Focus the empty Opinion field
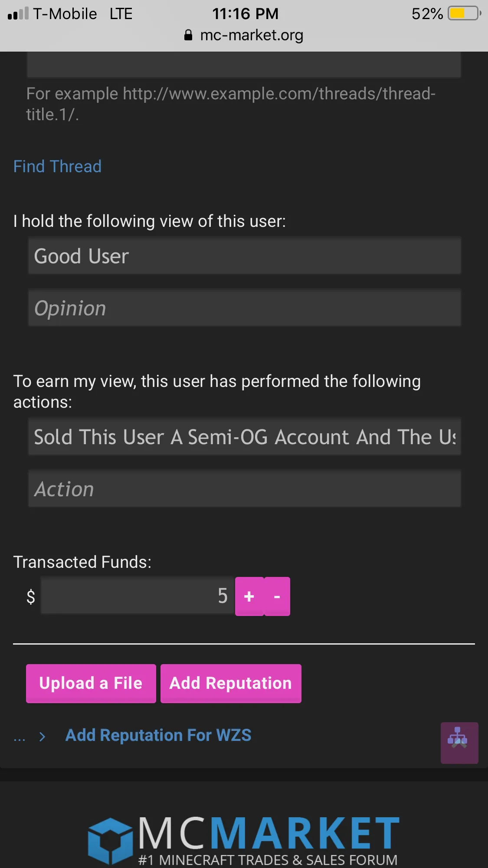 244,308
